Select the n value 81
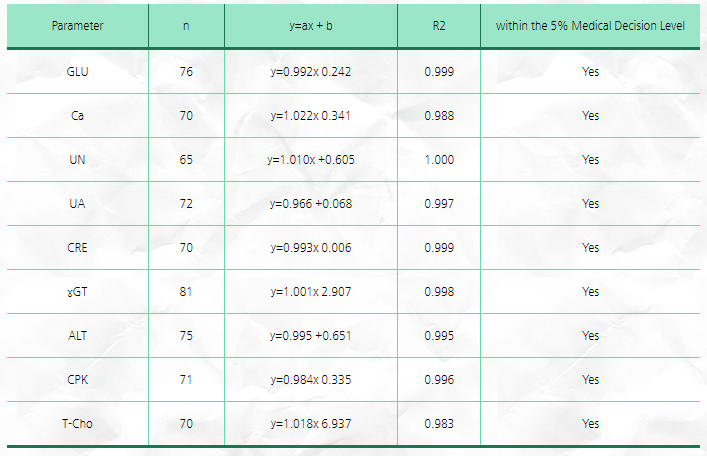This screenshot has height=456, width=707. [186, 292]
